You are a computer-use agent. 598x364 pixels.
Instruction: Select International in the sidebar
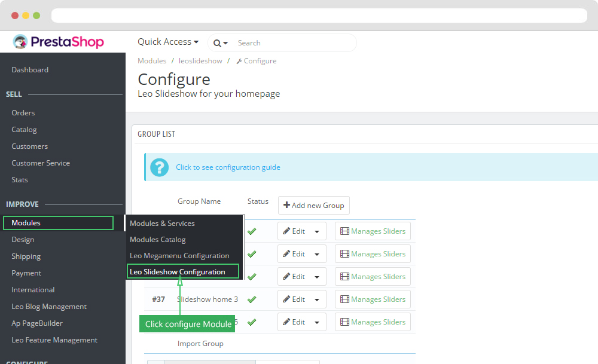click(x=33, y=290)
